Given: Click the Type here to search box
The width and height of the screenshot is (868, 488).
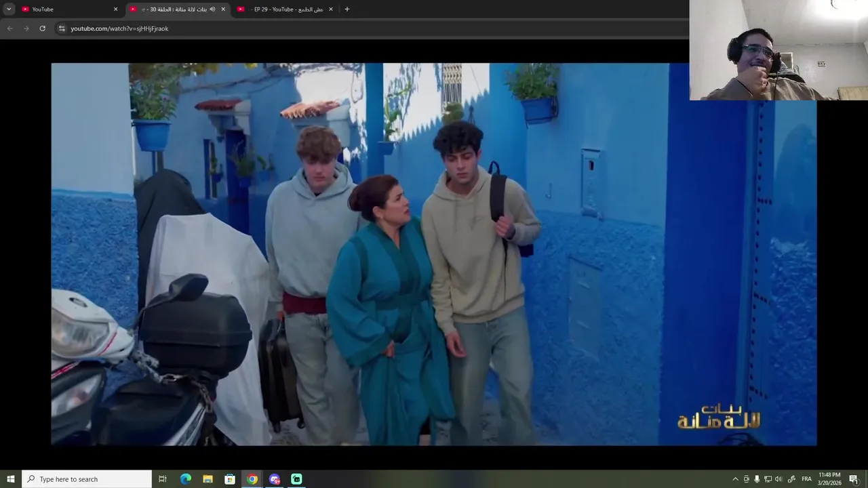Looking at the screenshot, I should pos(87,479).
